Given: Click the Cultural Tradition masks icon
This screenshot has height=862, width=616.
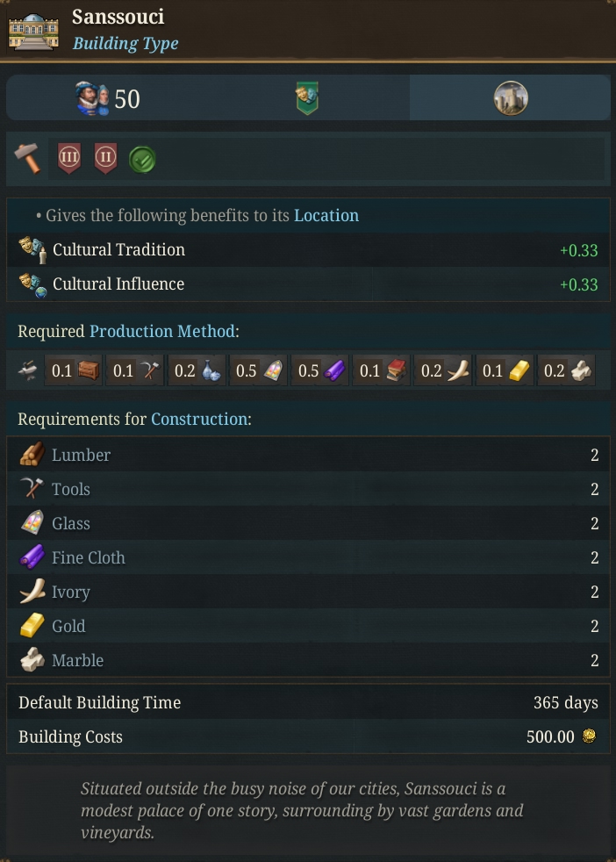Looking at the screenshot, I should pos(32,249).
